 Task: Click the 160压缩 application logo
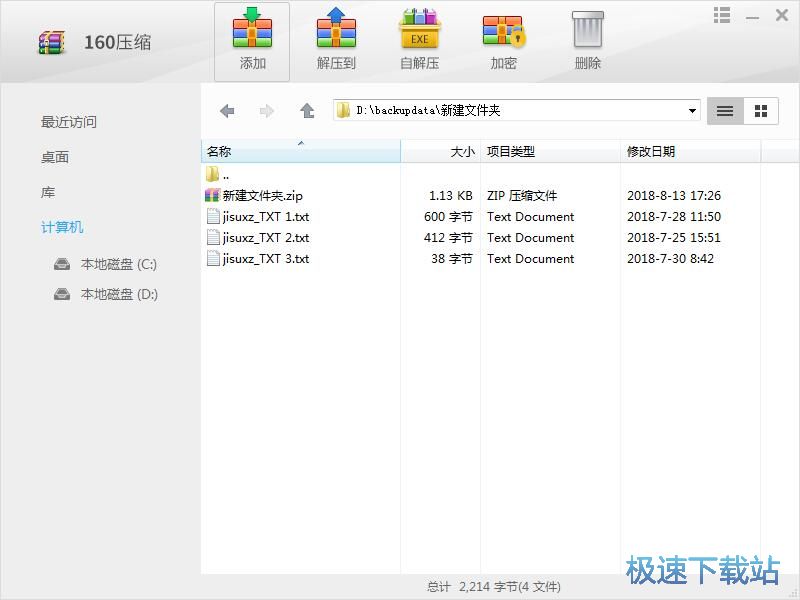(50, 40)
